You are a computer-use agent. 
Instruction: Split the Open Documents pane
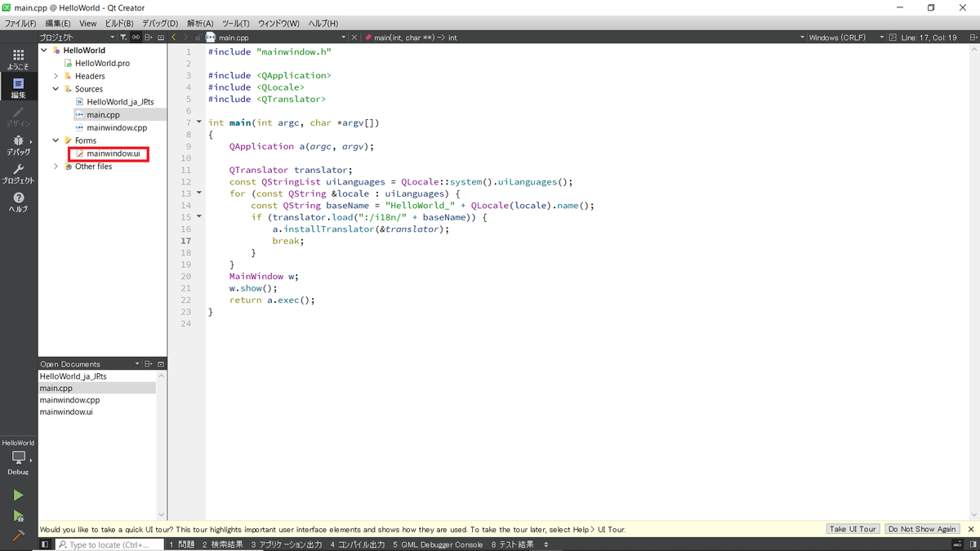[149, 364]
